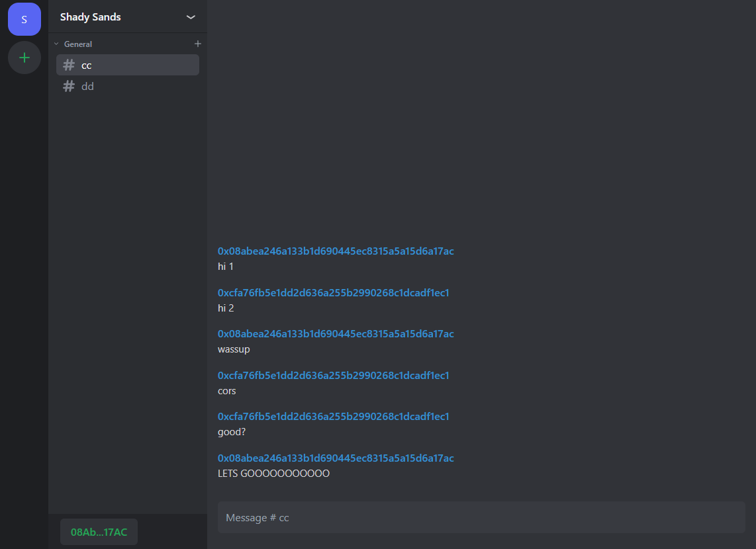Screen dimensions: 756x549
Task: Select the message that says 'cors'
Action: click(x=226, y=390)
